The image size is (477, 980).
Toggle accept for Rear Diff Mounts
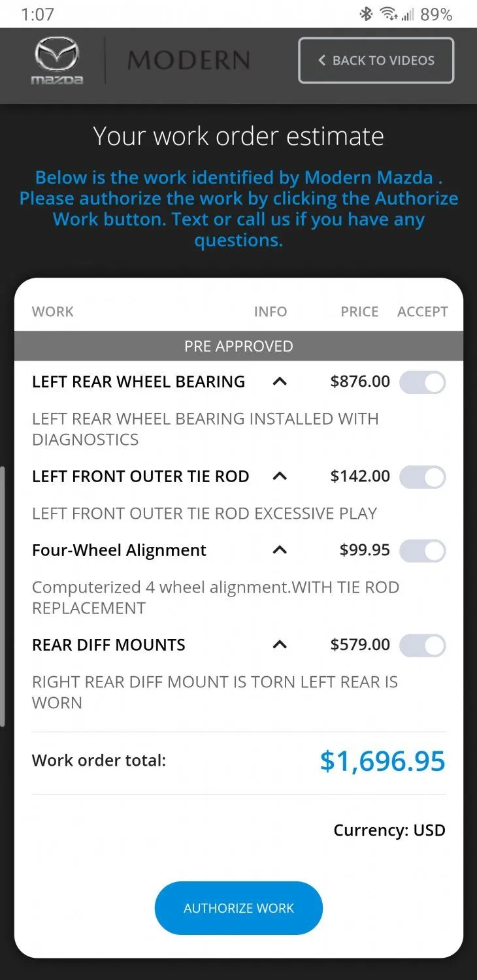(423, 645)
